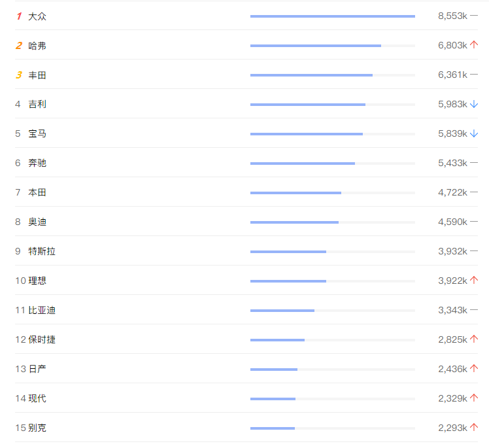Viewport: 504px width, 448px height.
Task: Click the red up arrow in 现代 row
Action: click(474, 398)
